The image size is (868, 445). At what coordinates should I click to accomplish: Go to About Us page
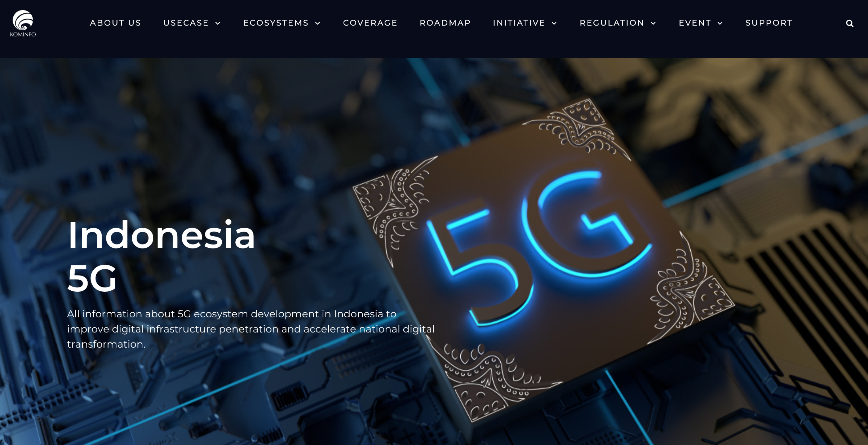point(115,23)
